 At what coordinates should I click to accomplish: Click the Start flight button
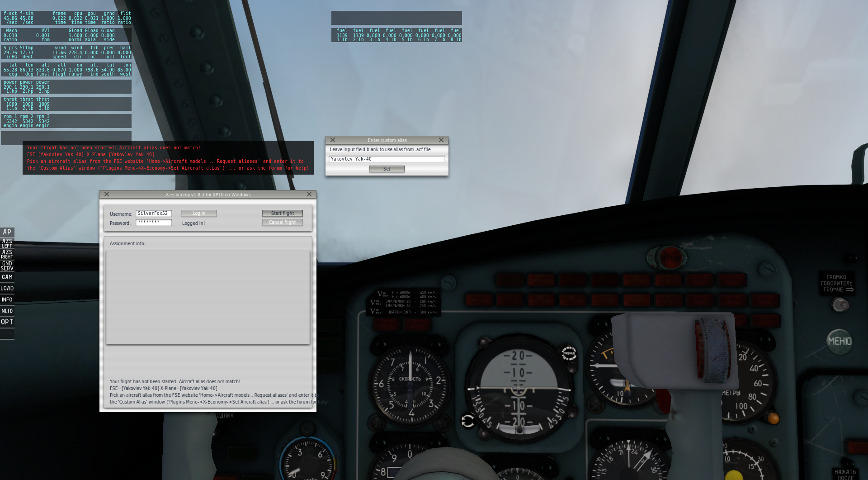[283, 213]
